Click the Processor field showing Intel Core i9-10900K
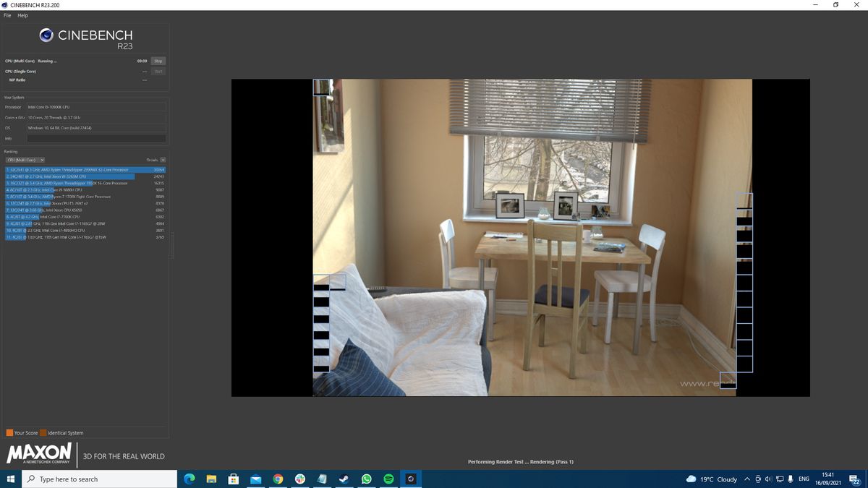 coord(96,106)
